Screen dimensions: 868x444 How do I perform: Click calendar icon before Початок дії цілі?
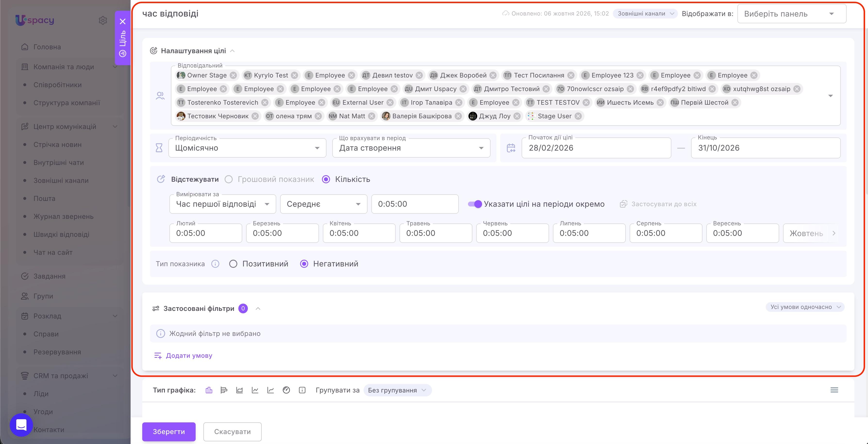(511, 148)
